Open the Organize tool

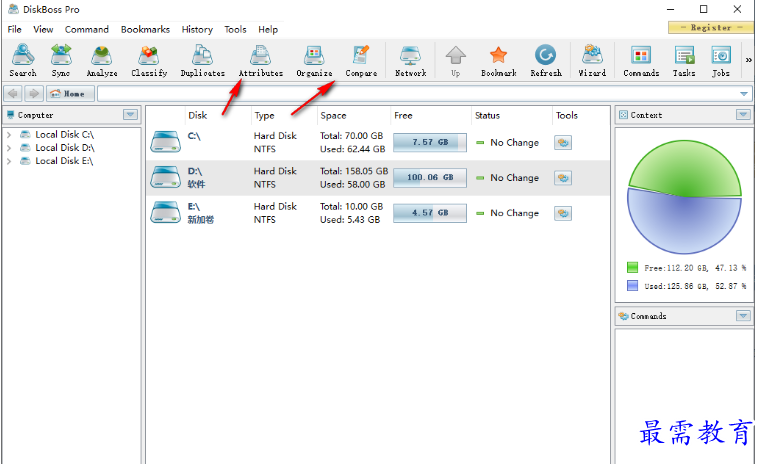coord(314,60)
